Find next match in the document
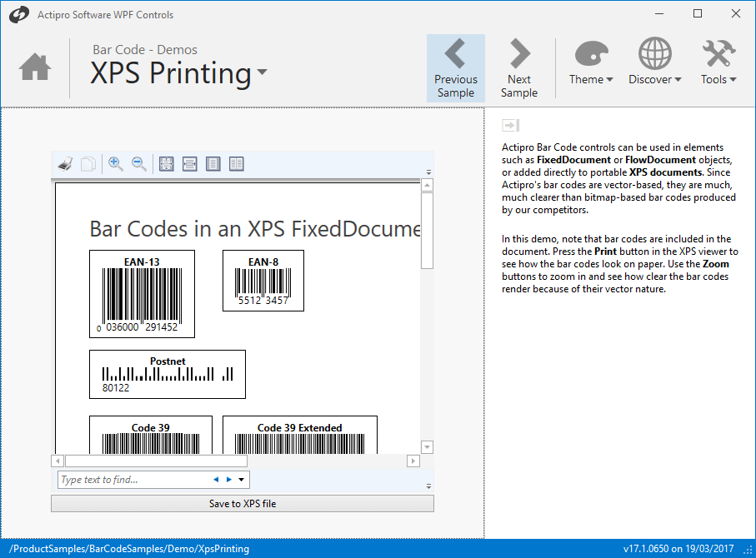The height and width of the screenshot is (558, 756). click(227, 480)
